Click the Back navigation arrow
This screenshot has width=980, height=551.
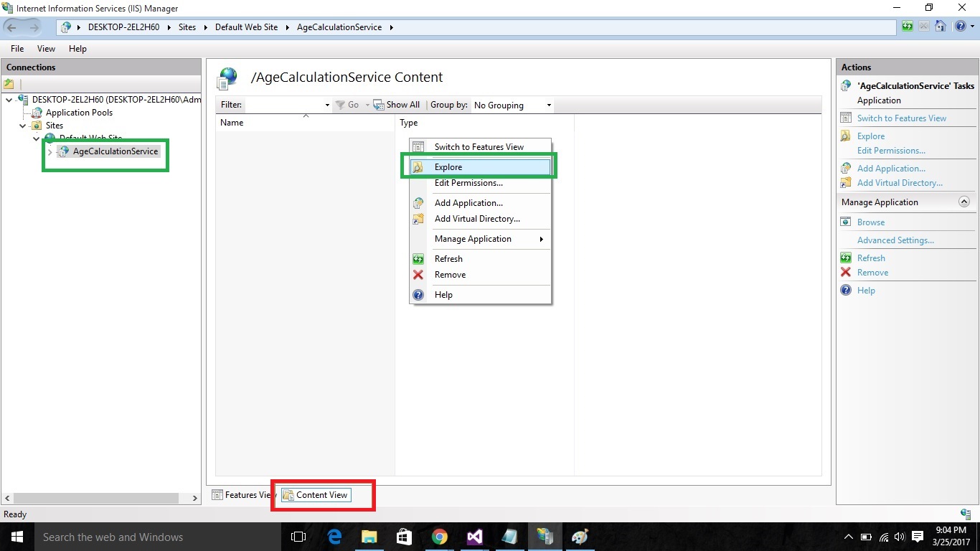click(11, 27)
